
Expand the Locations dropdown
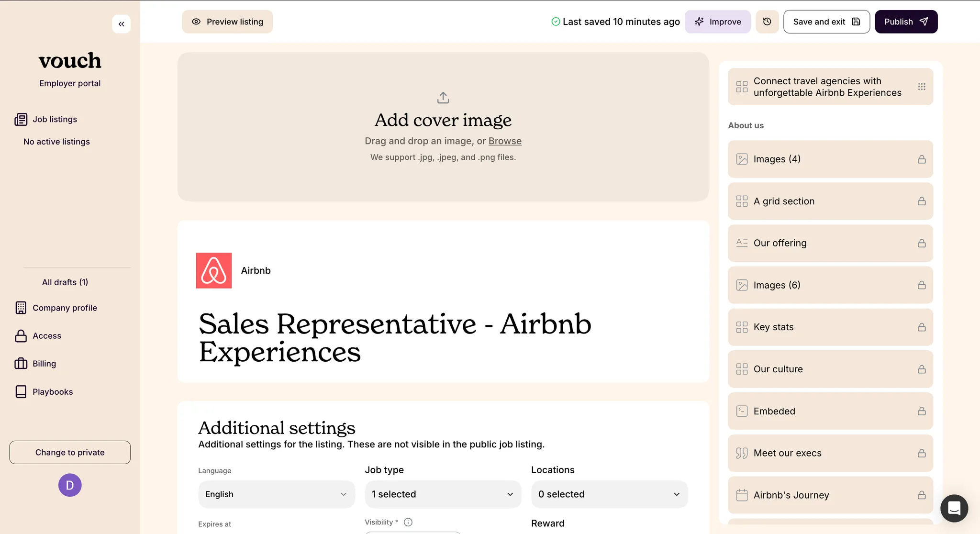coord(609,494)
